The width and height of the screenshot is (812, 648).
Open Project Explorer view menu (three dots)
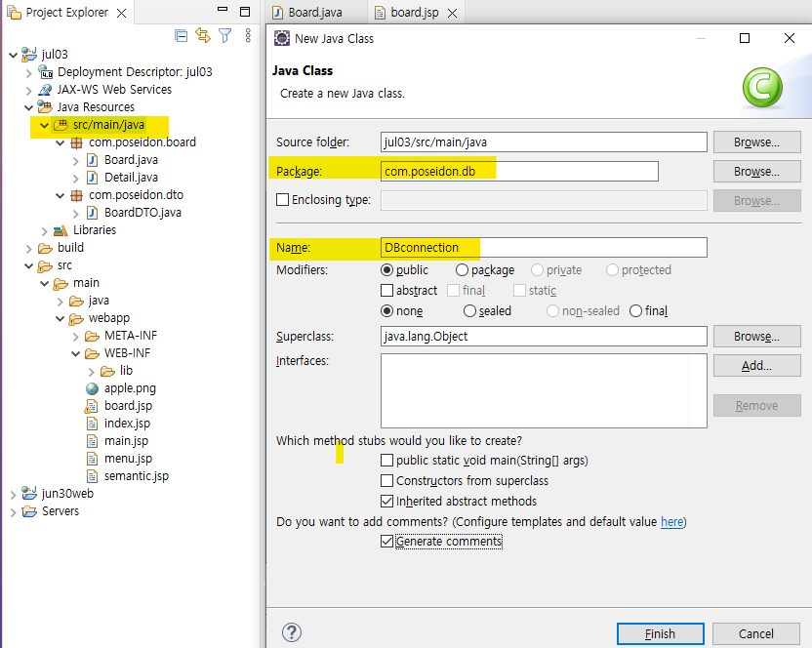248,35
